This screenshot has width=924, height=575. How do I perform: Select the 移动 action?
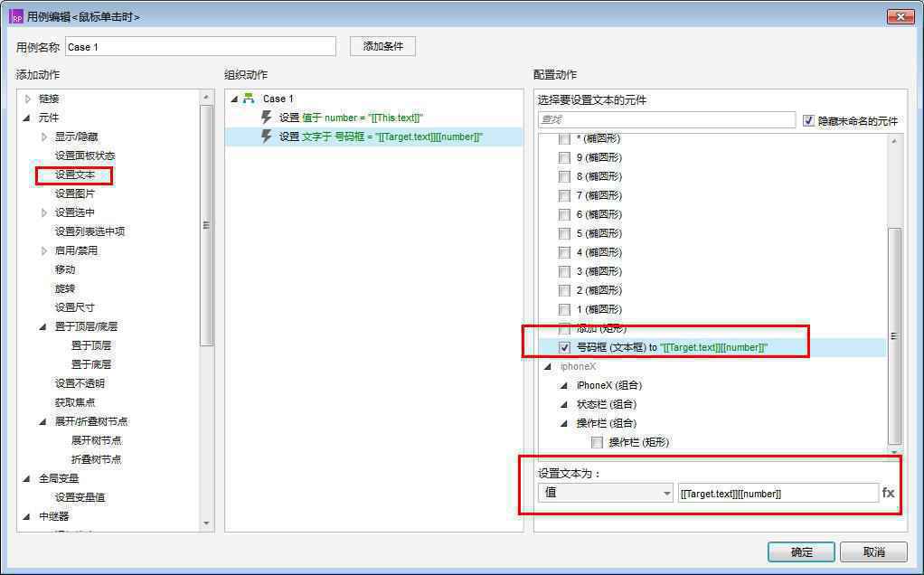click(65, 269)
